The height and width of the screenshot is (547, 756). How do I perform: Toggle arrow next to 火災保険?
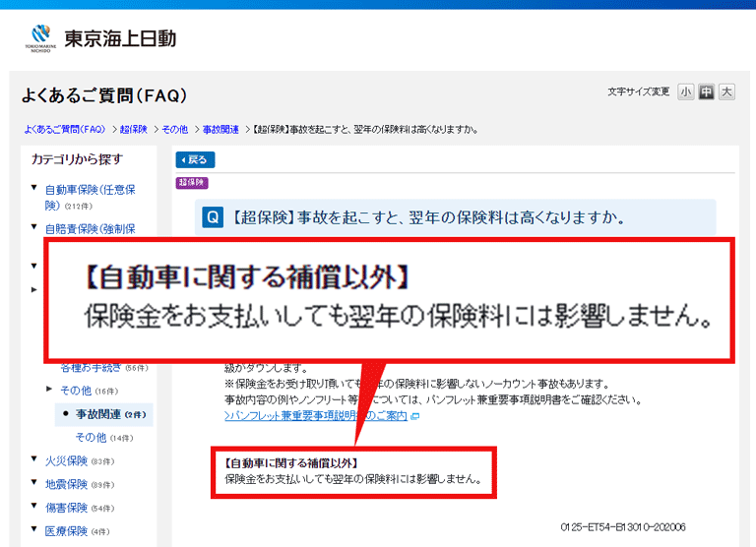[x=33, y=458]
